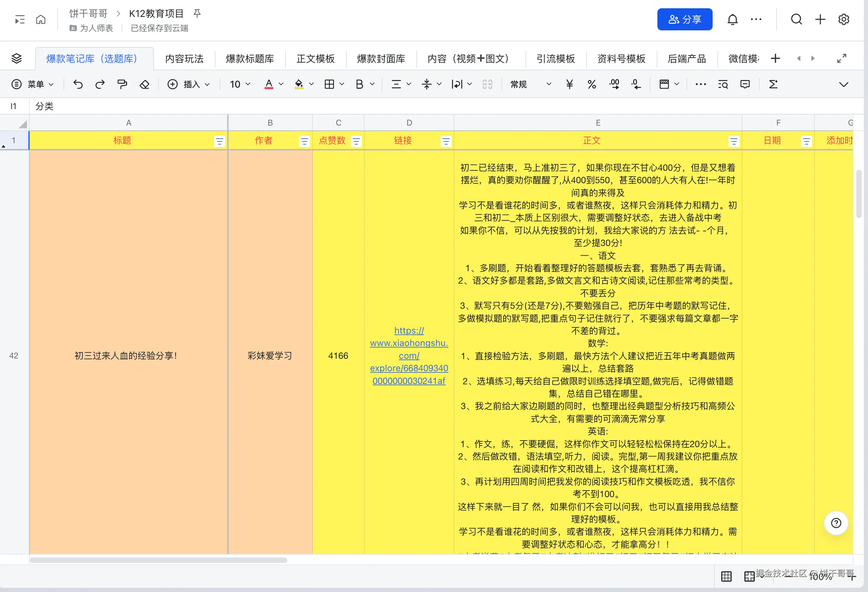868x592 pixels.
Task: Switch to 后端产品 tab
Action: click(x=687, y=59)
